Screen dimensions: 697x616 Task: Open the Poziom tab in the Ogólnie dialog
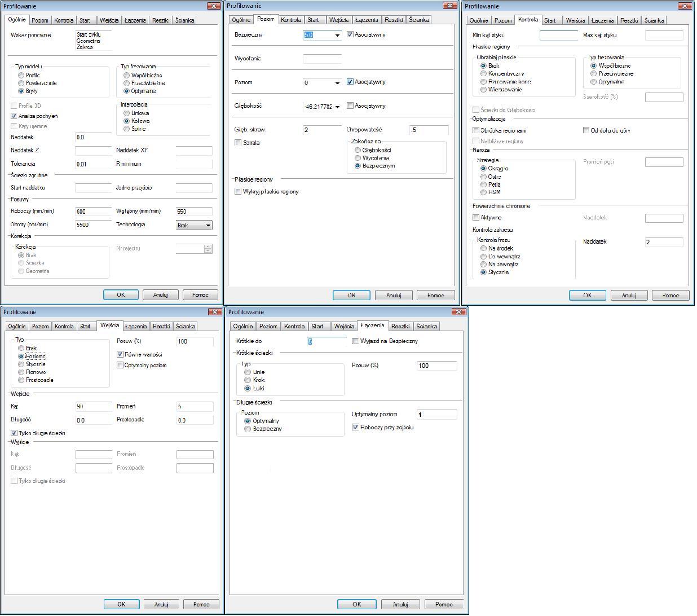coord(39,20)
